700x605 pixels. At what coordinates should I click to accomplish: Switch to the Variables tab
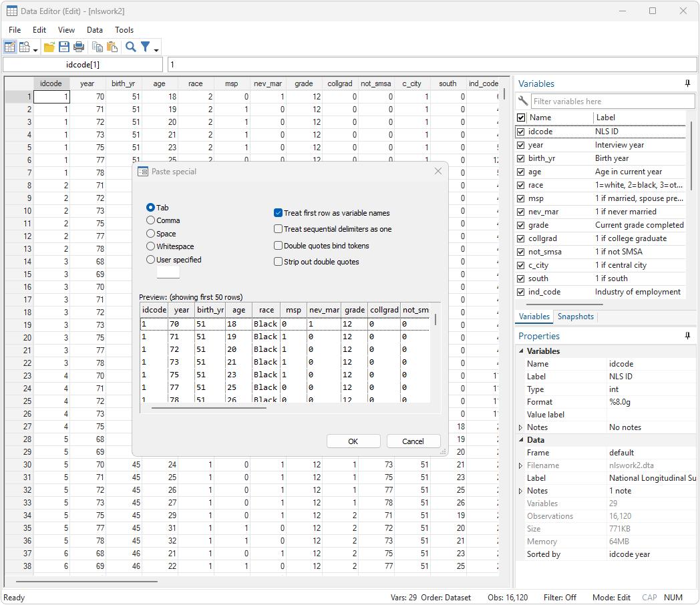[x=534, y=317]
